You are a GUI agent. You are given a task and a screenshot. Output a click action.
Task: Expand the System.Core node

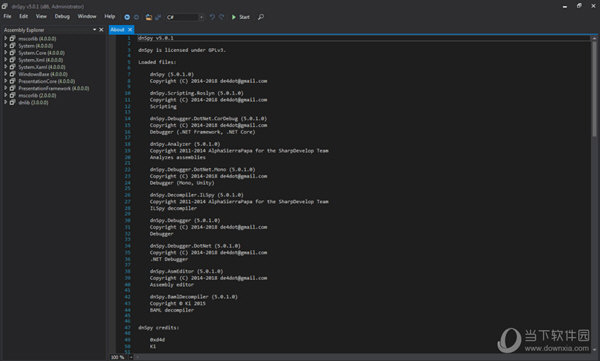point(5,52)
